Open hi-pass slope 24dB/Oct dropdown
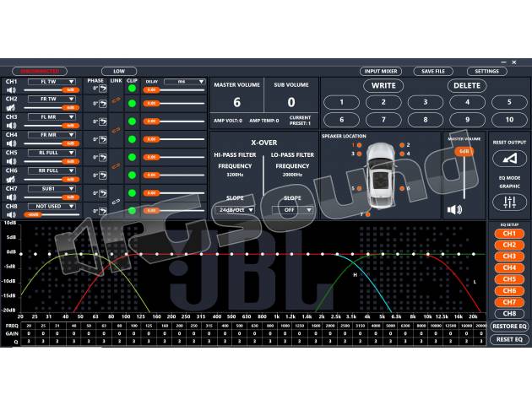Image resolution: width=532 pixels, height=405 pixels. click(235, 210)
